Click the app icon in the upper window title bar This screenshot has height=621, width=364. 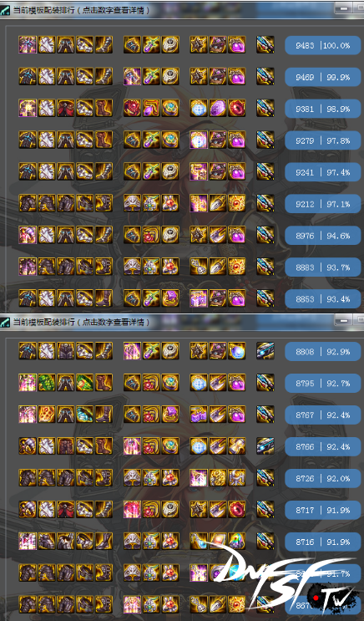point(5,10)
